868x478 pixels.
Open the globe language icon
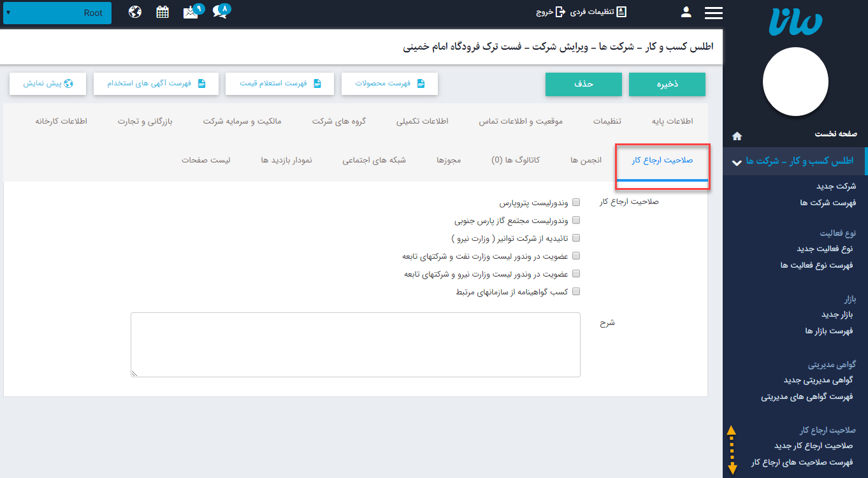coord(134,11)
